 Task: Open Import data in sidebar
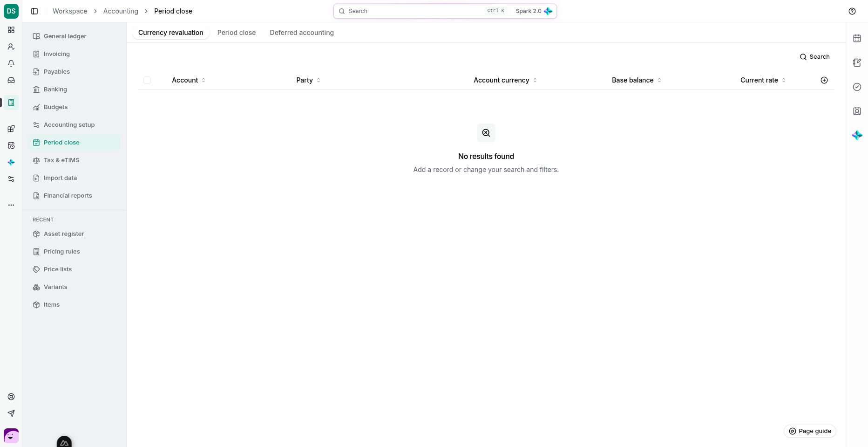[74, 178]
